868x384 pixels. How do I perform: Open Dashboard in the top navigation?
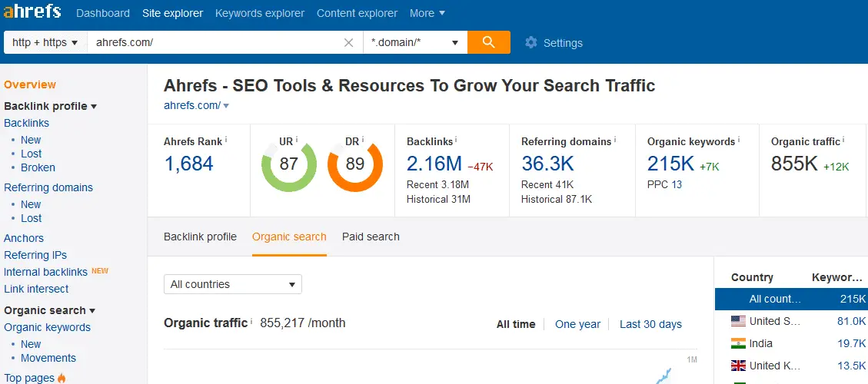tap(103, 13)
